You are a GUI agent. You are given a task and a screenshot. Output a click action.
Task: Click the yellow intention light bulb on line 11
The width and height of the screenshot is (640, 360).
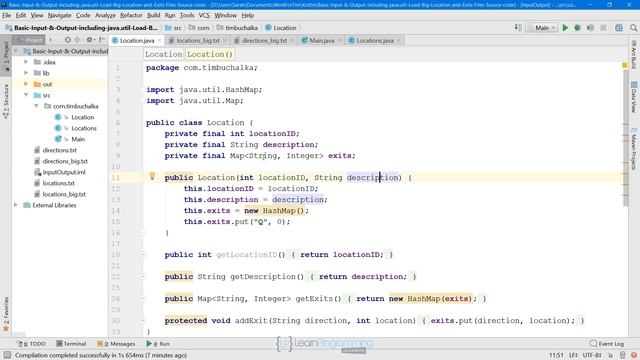(152, 176)
